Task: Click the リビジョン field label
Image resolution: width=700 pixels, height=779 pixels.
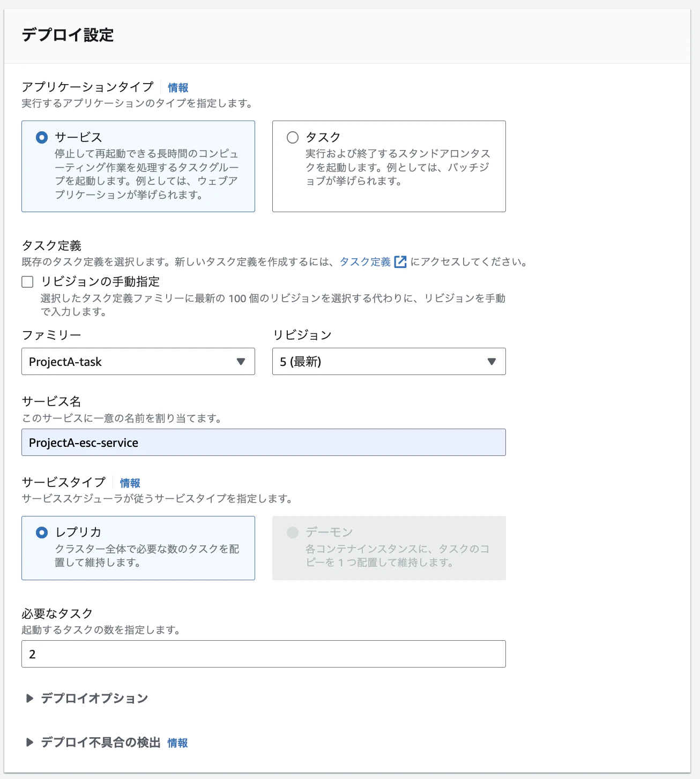Action: pos(302,335)
